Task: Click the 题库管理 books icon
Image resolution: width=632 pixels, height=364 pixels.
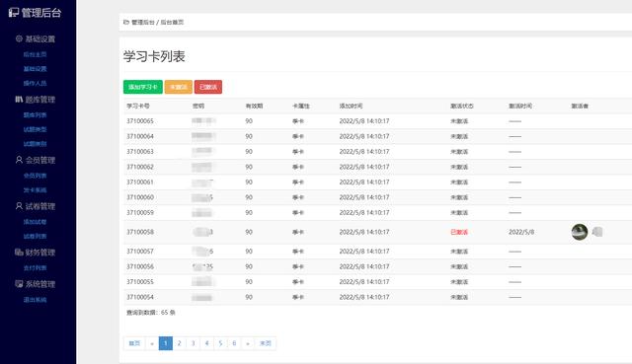Action: (19, 99)
